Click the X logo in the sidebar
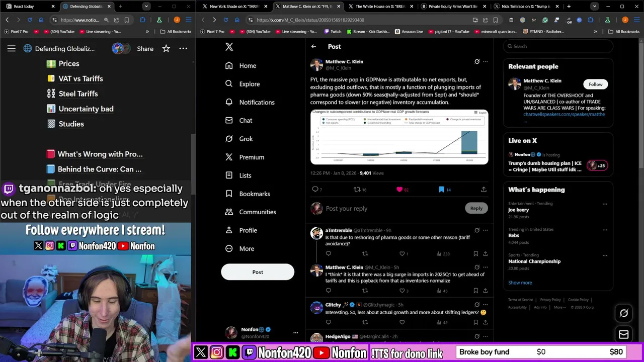Screen dimensions: 644x362 point(229,47)
